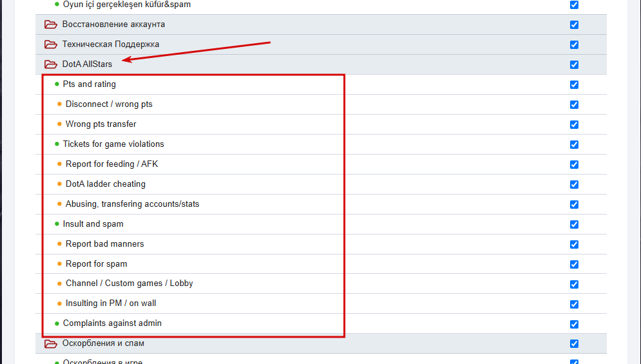Toggle Channel / Custom games / Lobby checkbox

point(574,284)
